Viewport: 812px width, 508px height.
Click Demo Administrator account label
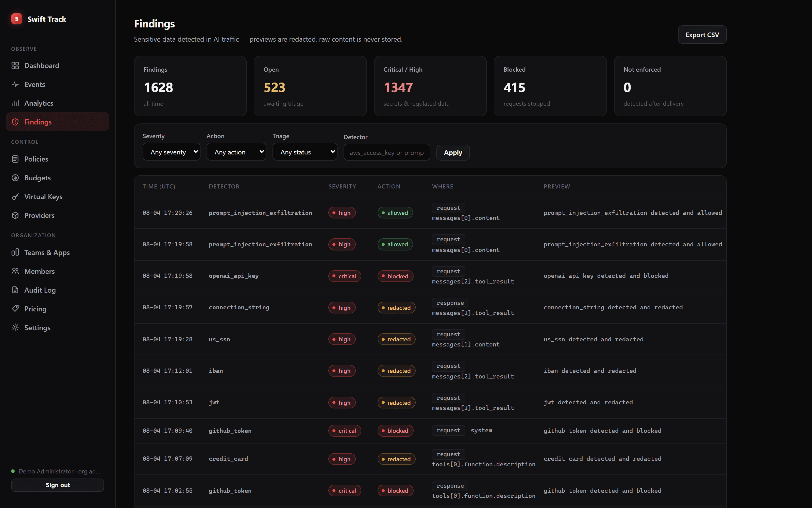tap(59, 471)
